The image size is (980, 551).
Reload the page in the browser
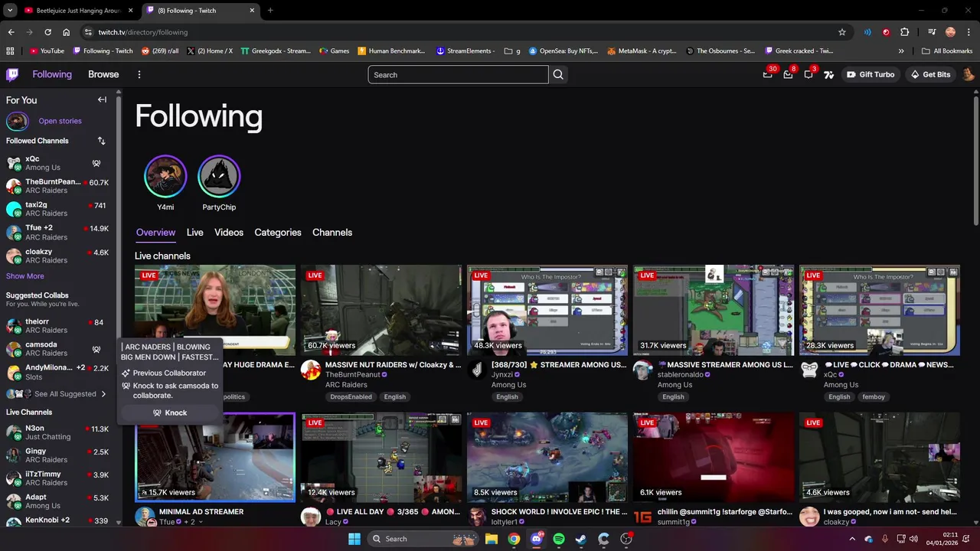tap(47, 32)
